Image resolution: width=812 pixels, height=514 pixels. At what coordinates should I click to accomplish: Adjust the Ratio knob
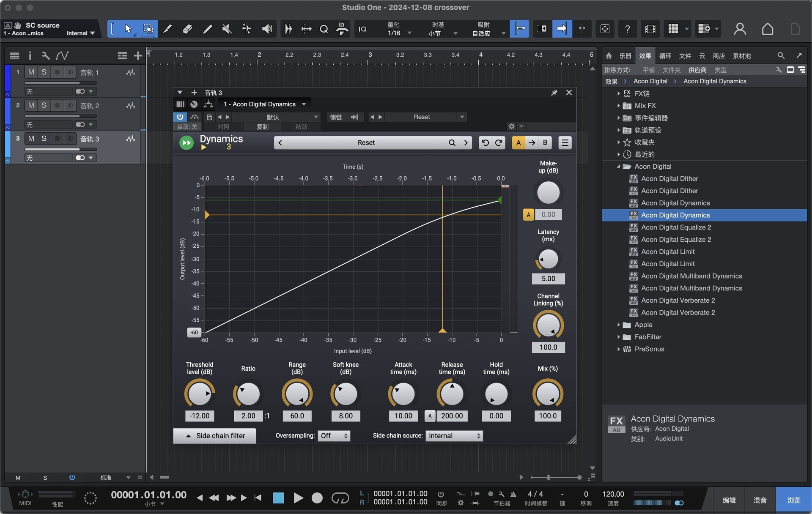248,394
